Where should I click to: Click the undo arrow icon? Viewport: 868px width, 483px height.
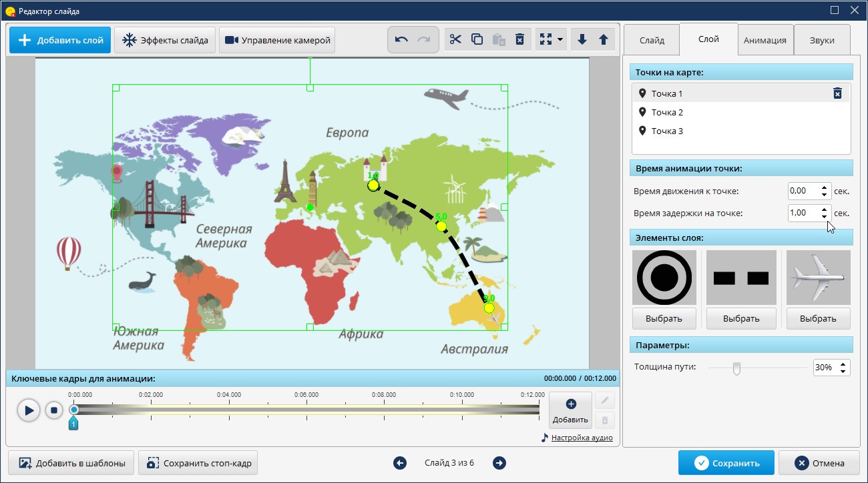click(401, 39)
